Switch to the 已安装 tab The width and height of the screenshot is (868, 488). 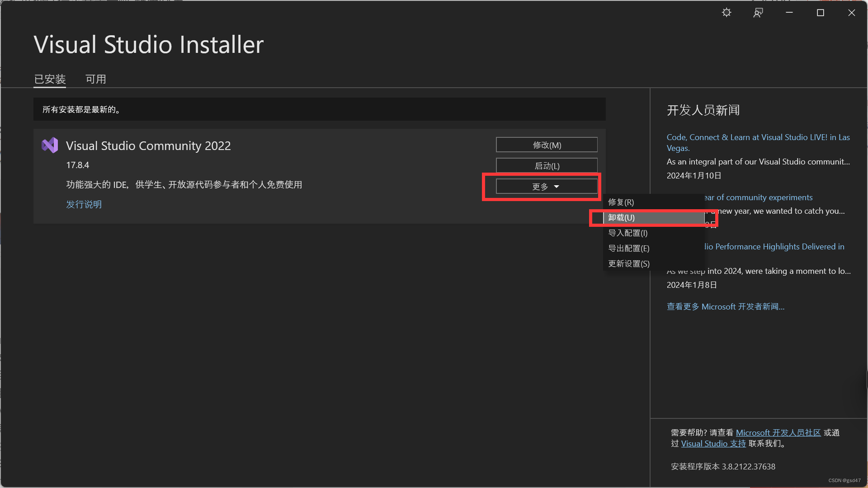(x=50, y=79)
